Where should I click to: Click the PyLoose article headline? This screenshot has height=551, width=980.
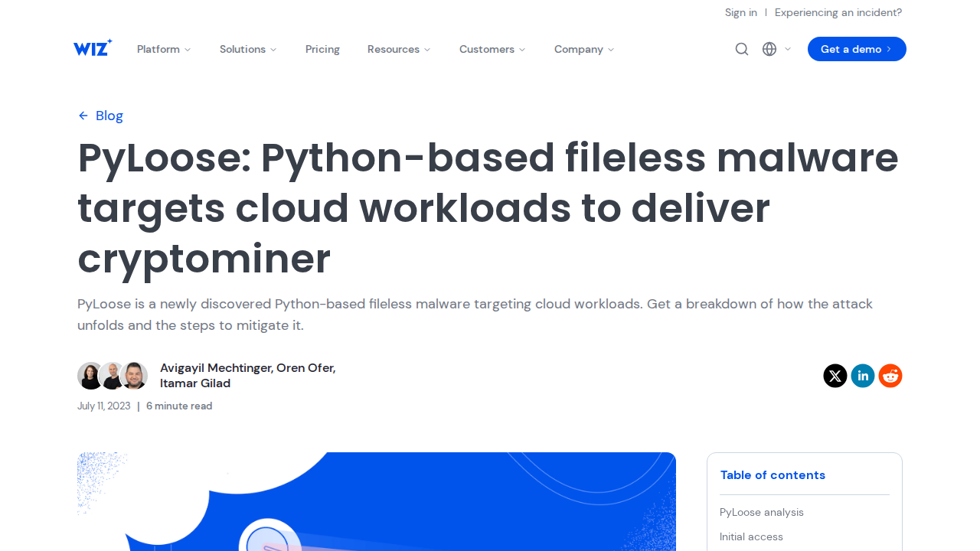488,208
